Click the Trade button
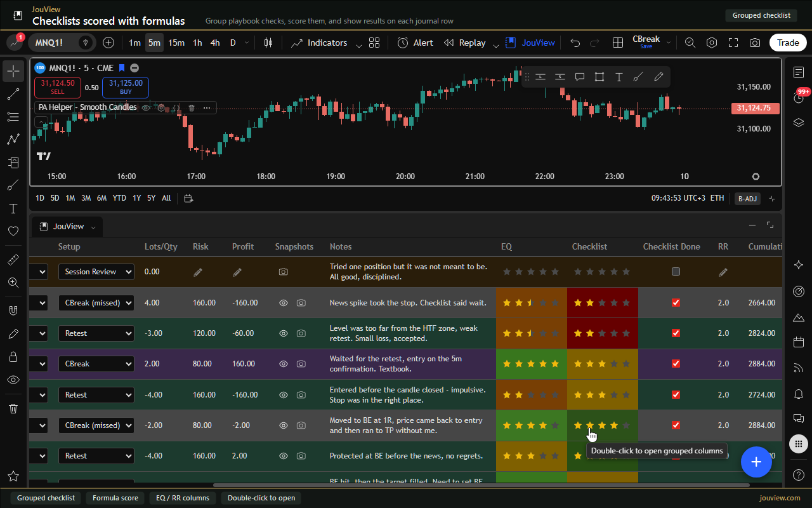This screenshot has height=508, width=812. (788, 43)
